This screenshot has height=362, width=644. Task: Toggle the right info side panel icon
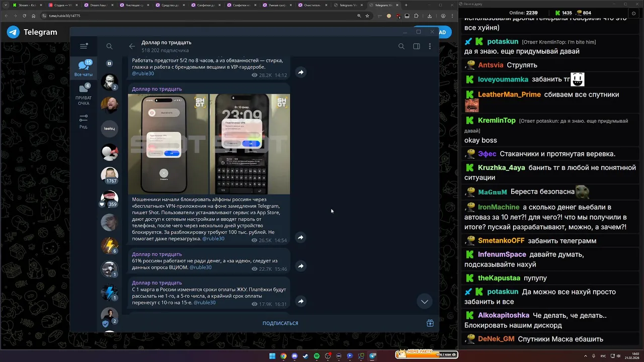417,46
